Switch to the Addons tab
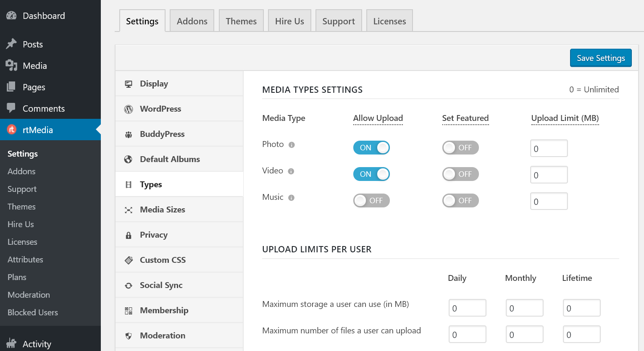The height and width of the screenshot is (351, 644). [x=192, y=20]
